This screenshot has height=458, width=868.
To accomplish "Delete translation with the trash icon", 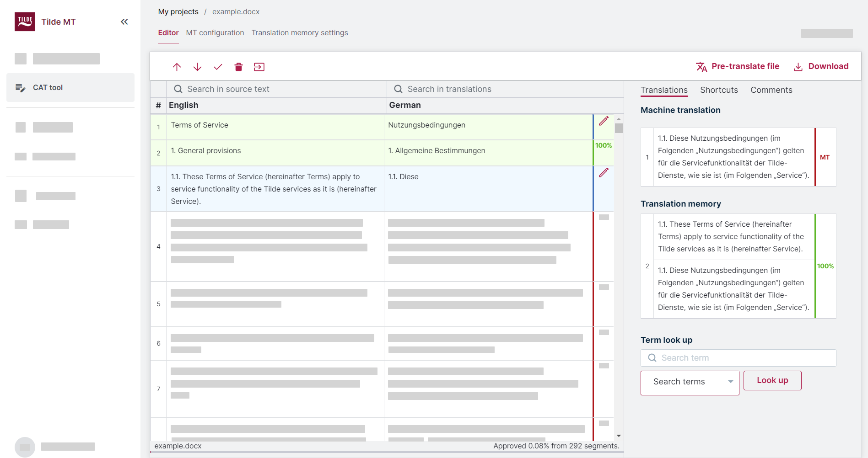I will 238,67.
